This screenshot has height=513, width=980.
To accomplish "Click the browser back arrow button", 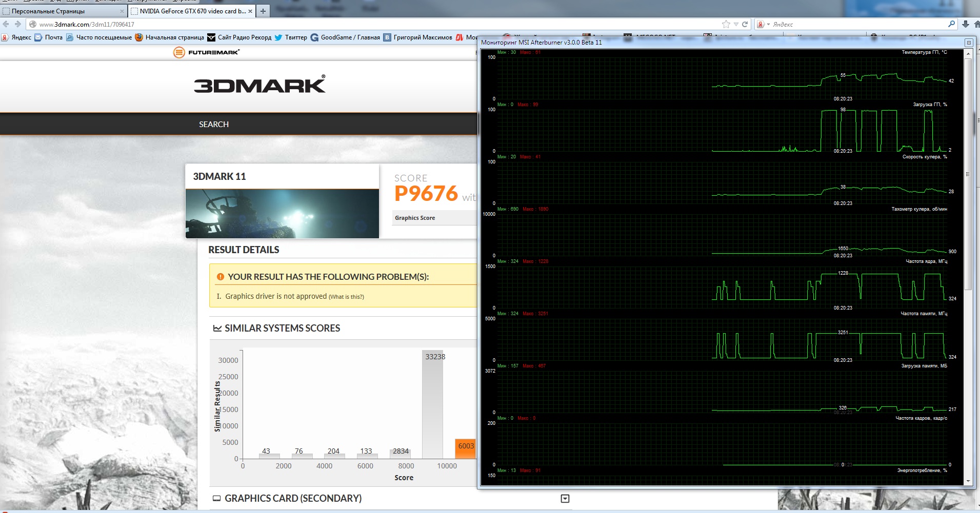I will 6,24.
